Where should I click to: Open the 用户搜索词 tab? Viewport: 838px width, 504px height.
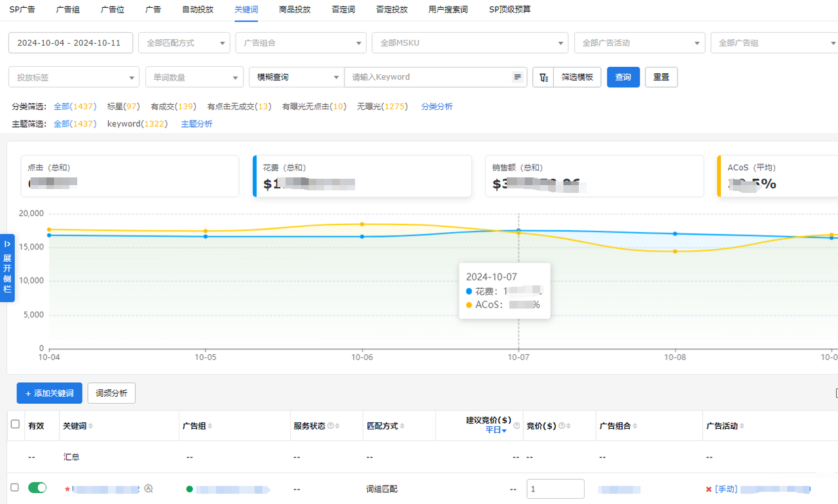pos(448,10)
